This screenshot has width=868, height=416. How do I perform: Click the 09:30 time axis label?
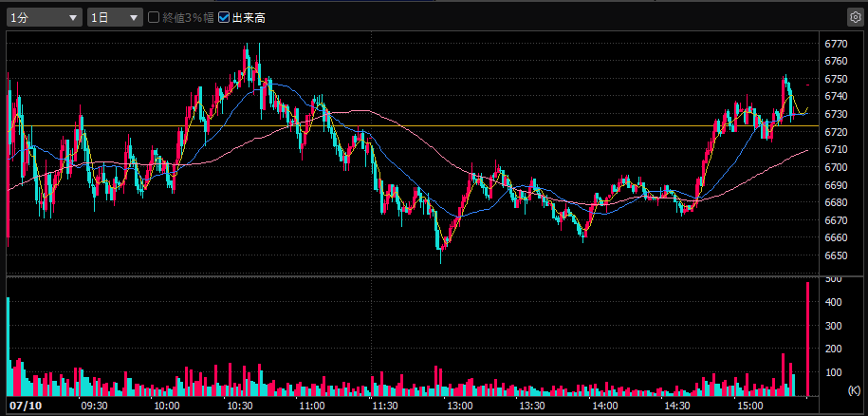pyautogui.click(x=92, y=405)
